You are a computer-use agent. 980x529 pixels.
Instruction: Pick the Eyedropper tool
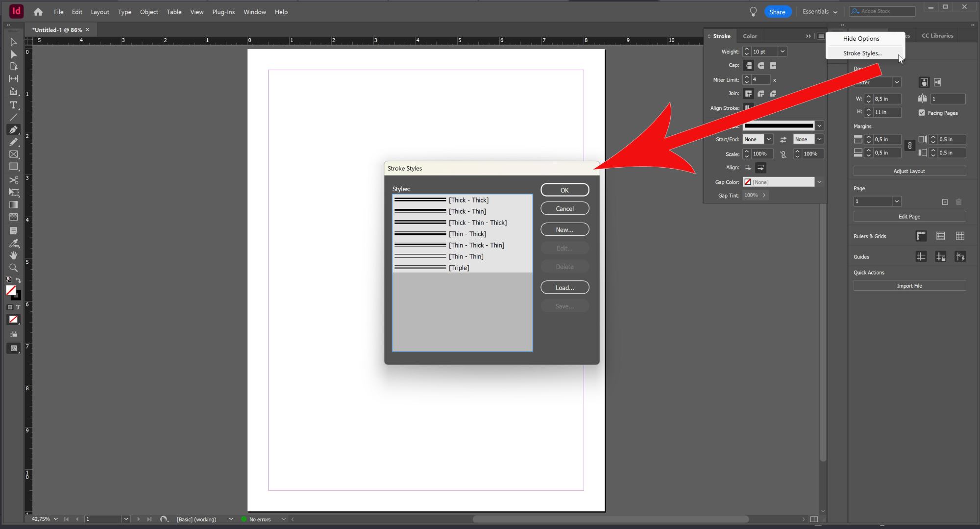[14, 243]
